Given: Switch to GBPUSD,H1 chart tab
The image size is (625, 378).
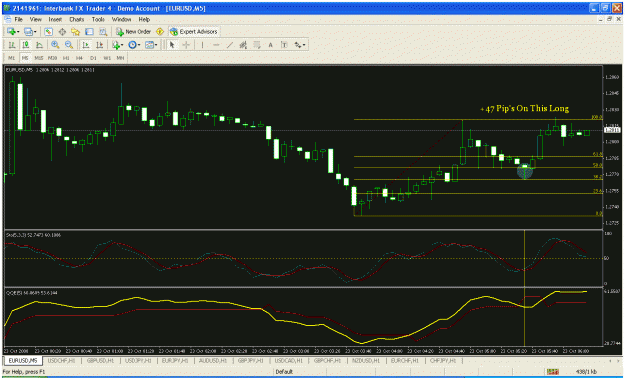Looking at the screenshot, I should pyautogui.click(x=100, y=360).
